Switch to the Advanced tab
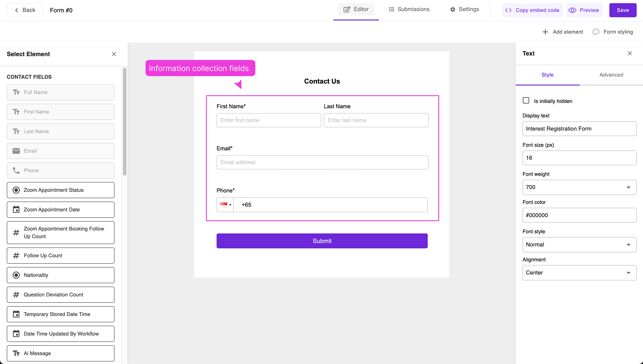 611,75
